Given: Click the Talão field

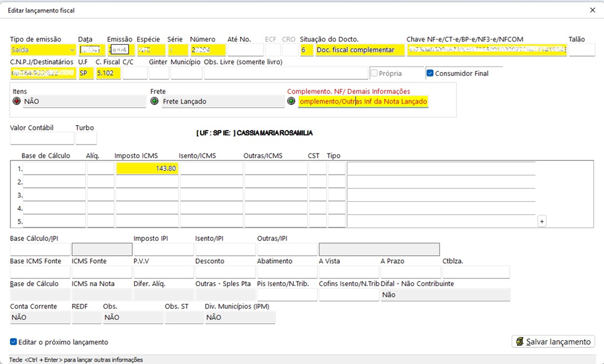Looking at the screenshot, I should click(582, 50).
